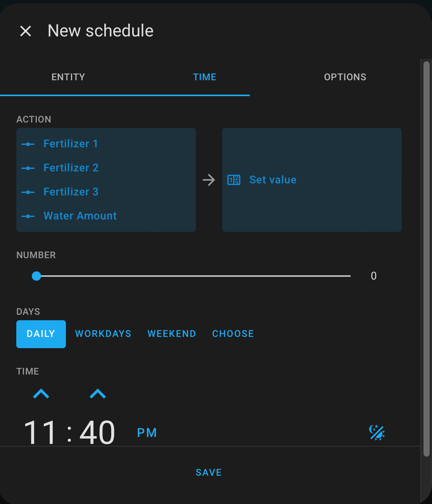The height and width of the screenshot is (504, 432).
Task: Open the Options tab
Action: pos(345,77)
